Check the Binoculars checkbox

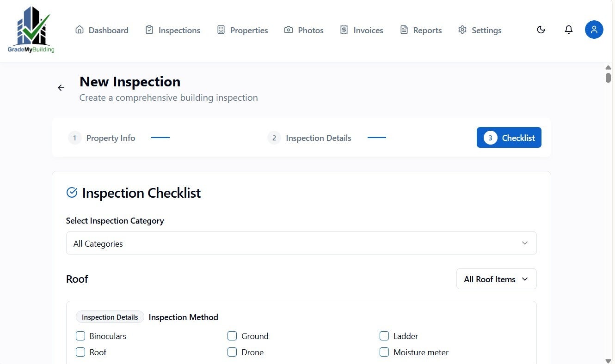(80, 336)
